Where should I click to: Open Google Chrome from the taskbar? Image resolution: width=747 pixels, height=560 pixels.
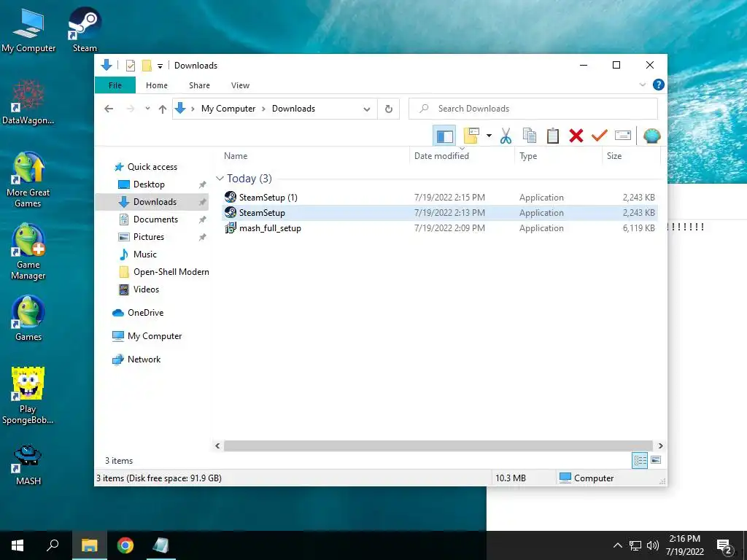pyautogui.click(x=125, y=545)
